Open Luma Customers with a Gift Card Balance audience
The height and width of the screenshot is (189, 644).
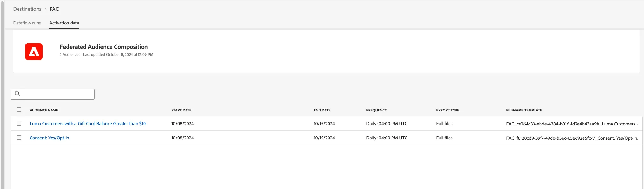pyautogui.click(x=88, y=124)
